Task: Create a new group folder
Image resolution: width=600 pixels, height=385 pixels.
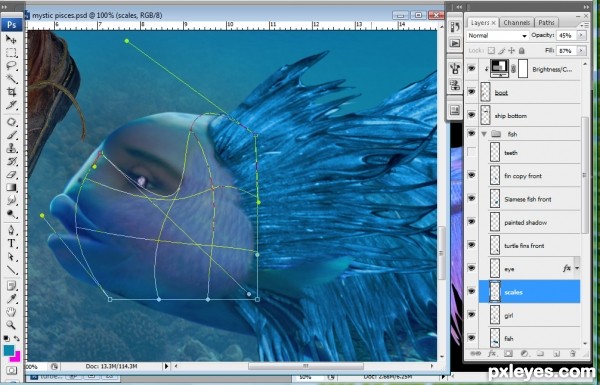Action: pyautogui.click(x=540, y=354)
